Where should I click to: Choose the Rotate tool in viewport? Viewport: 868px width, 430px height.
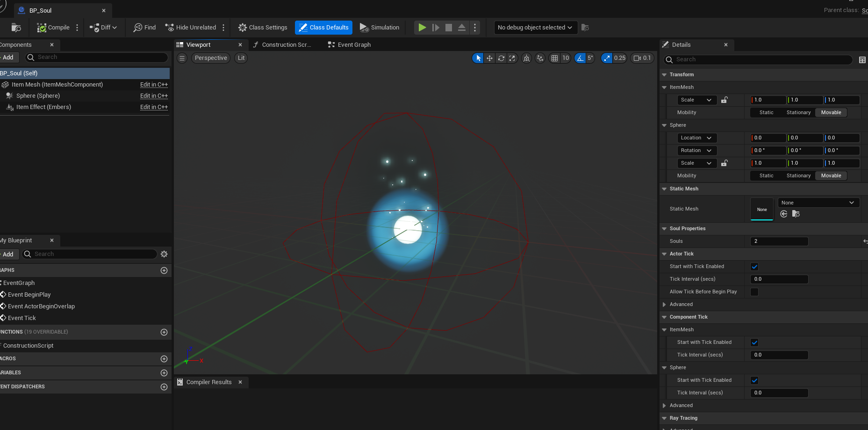pos(501,58)
